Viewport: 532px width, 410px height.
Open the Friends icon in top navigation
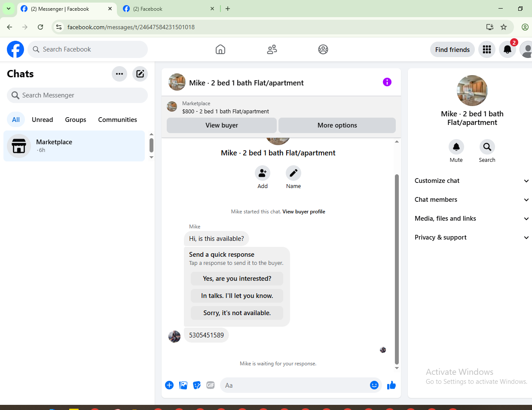click(272, 49)
